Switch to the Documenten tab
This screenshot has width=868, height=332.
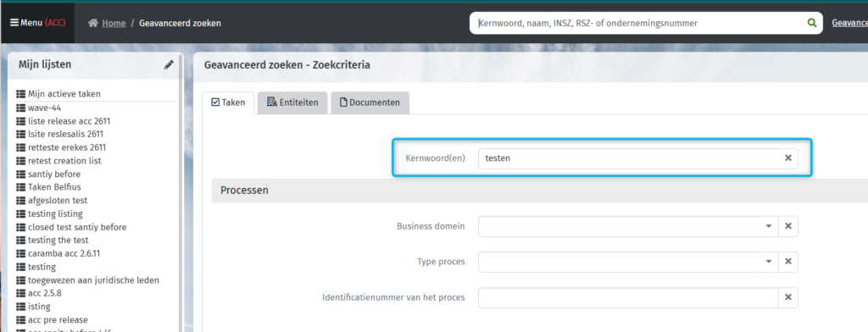click(370, 102)
